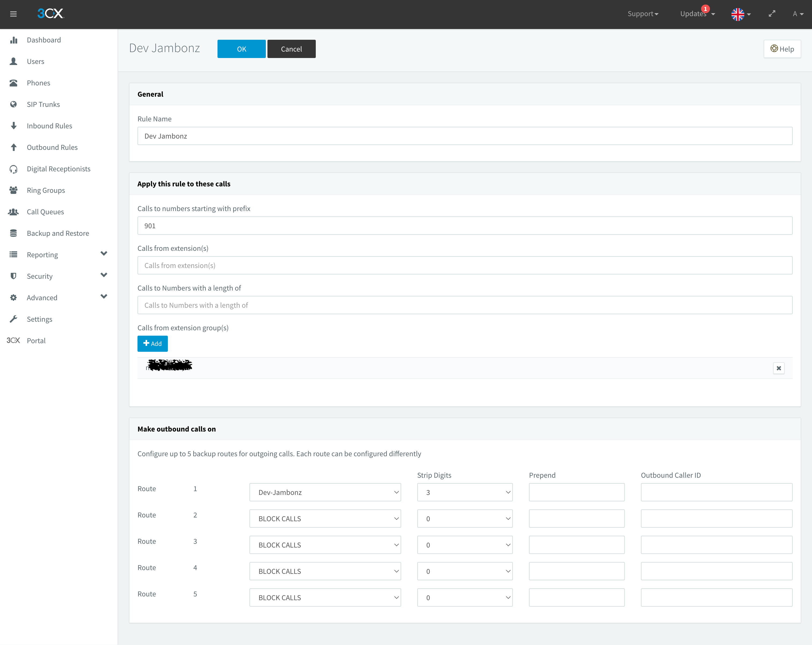
Task: Remove the extension group with X
Action: coord(778,368)
